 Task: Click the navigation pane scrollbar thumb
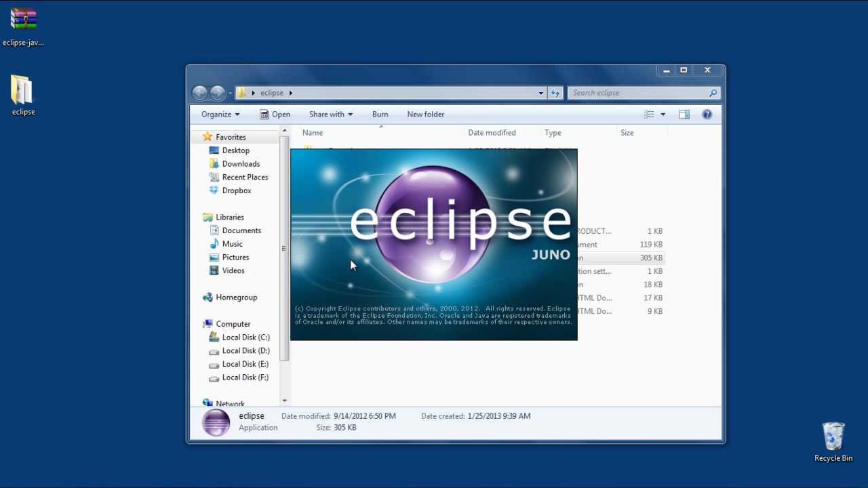[284, 249]
